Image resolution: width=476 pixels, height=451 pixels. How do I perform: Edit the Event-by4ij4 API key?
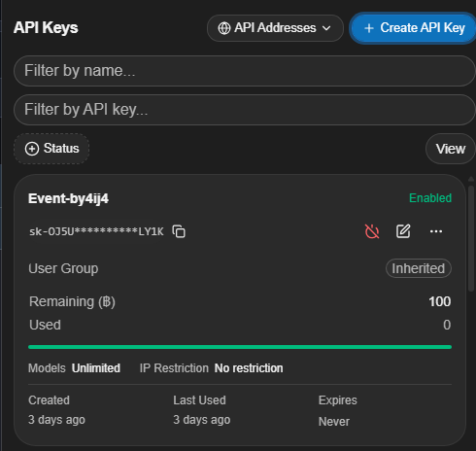click(x=403, y=231)
